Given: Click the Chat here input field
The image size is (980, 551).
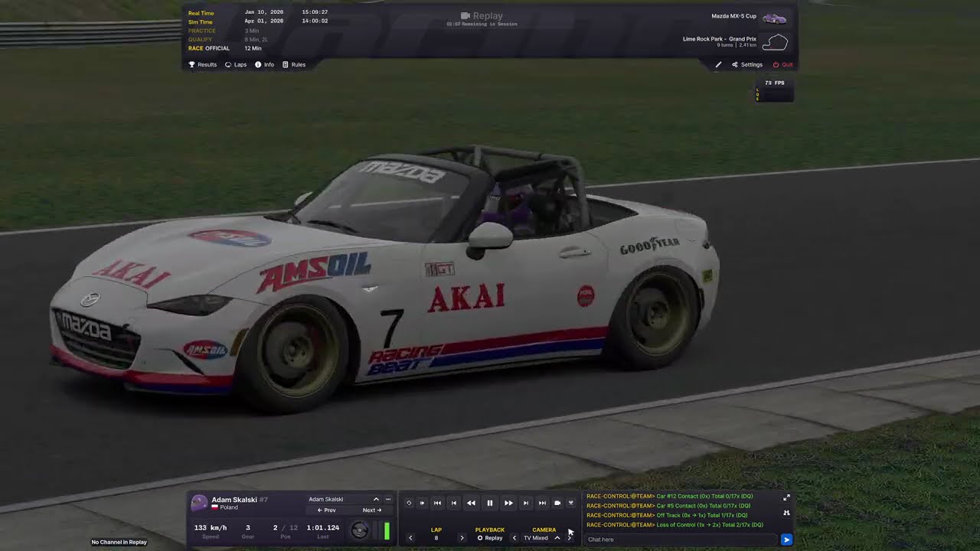Looking at the screenshot, I should 681,540.
